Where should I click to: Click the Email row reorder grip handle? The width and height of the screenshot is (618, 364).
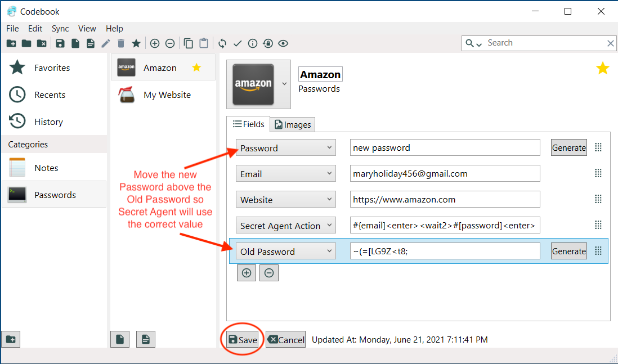tap(598, 173)
